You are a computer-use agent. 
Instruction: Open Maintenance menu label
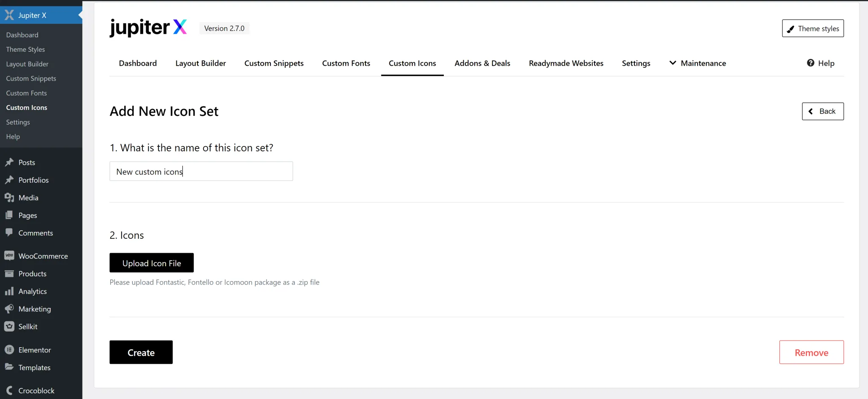(x=703, y=63)
